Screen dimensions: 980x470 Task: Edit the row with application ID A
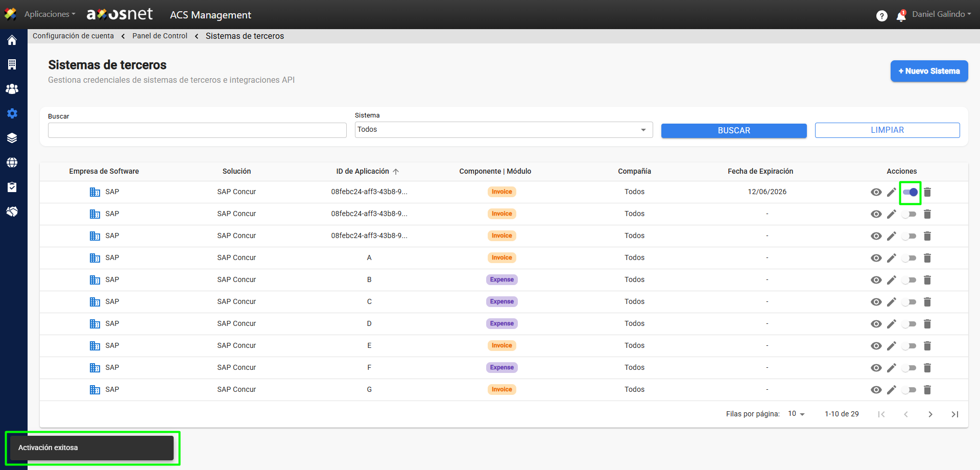(x=891, y=258)
